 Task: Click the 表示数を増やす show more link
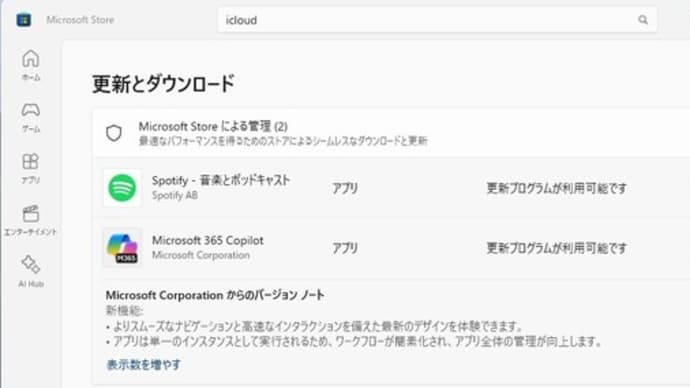pos(144,364)
